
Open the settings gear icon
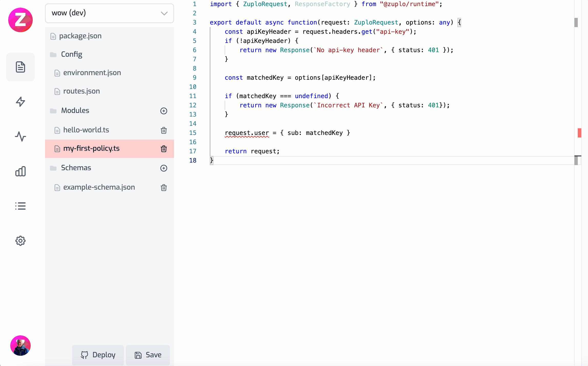point(20,241)
